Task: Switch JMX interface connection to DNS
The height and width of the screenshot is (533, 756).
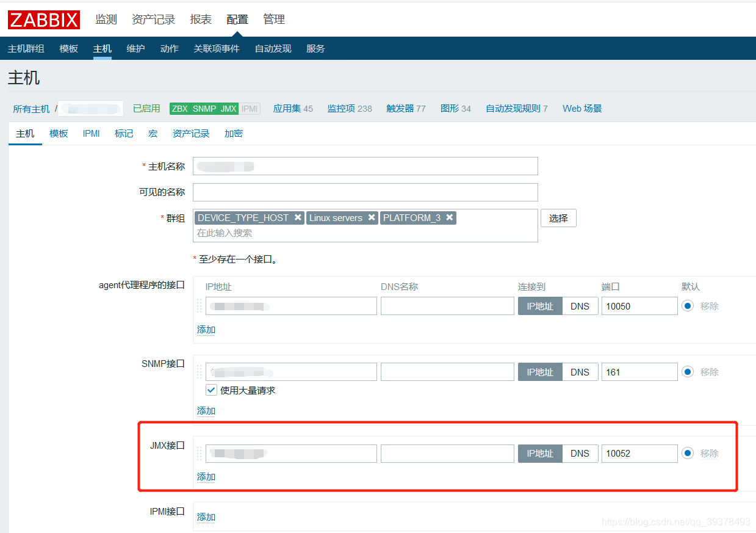Action: (x=580, y=453)
